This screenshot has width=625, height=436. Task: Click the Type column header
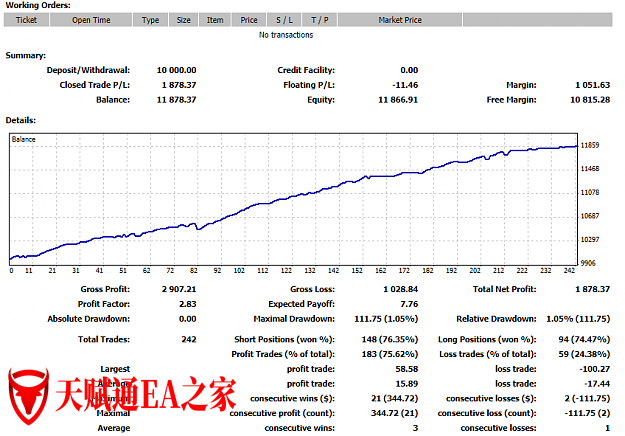click(x=150, y=19)
